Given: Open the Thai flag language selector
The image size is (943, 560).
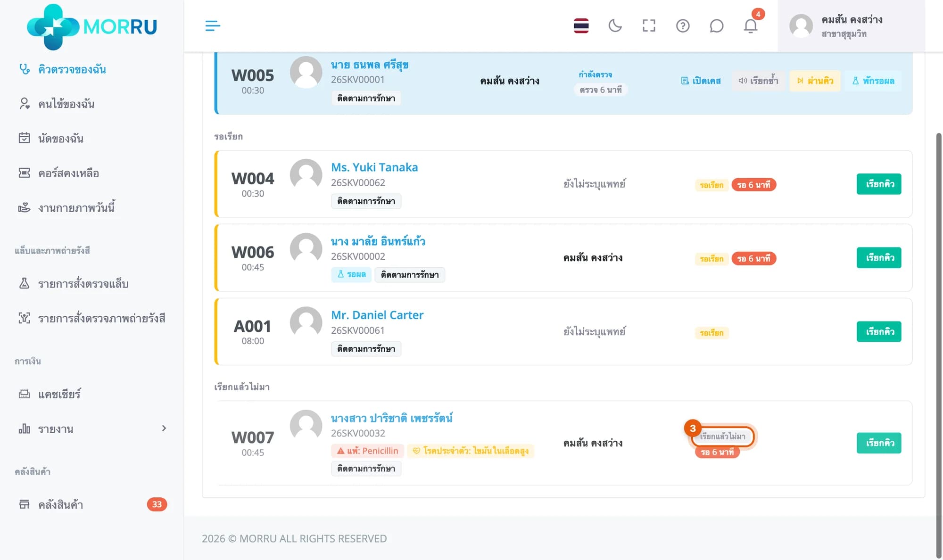Looking at the screenshot, I should coord(581,26).
